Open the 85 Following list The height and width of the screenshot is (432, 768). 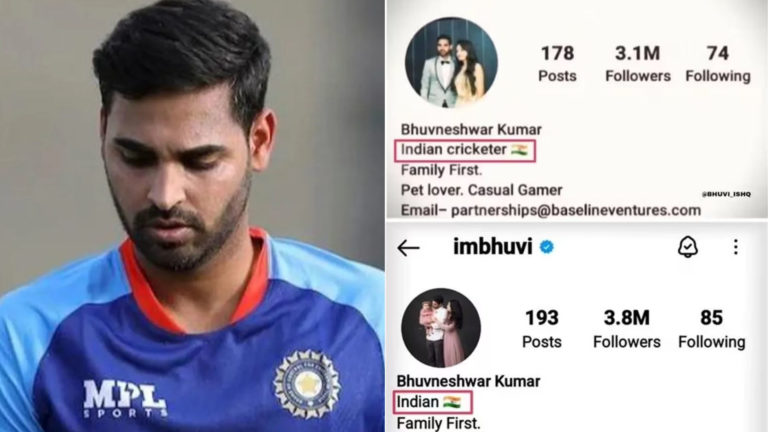click(x=712, y=329)
